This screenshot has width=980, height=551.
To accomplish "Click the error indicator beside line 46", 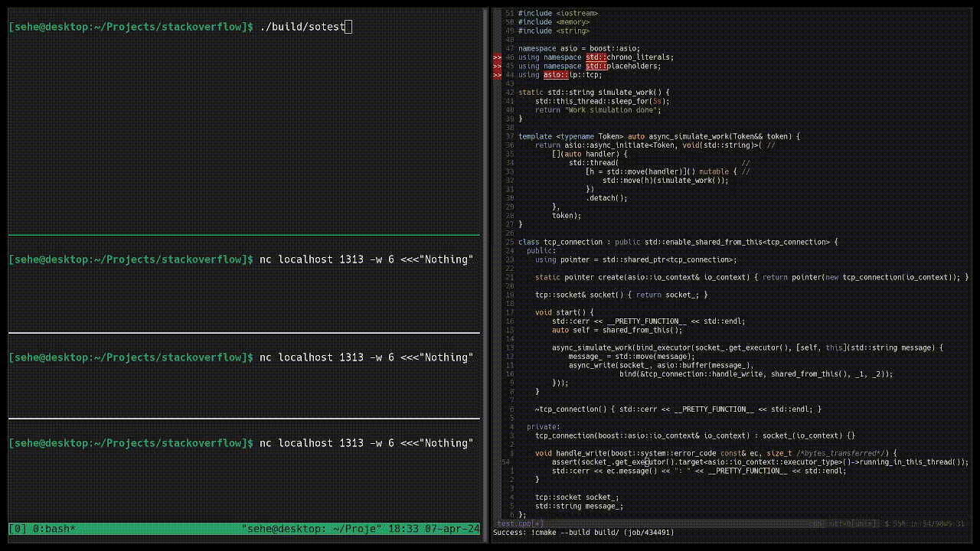I will point(497,57).
